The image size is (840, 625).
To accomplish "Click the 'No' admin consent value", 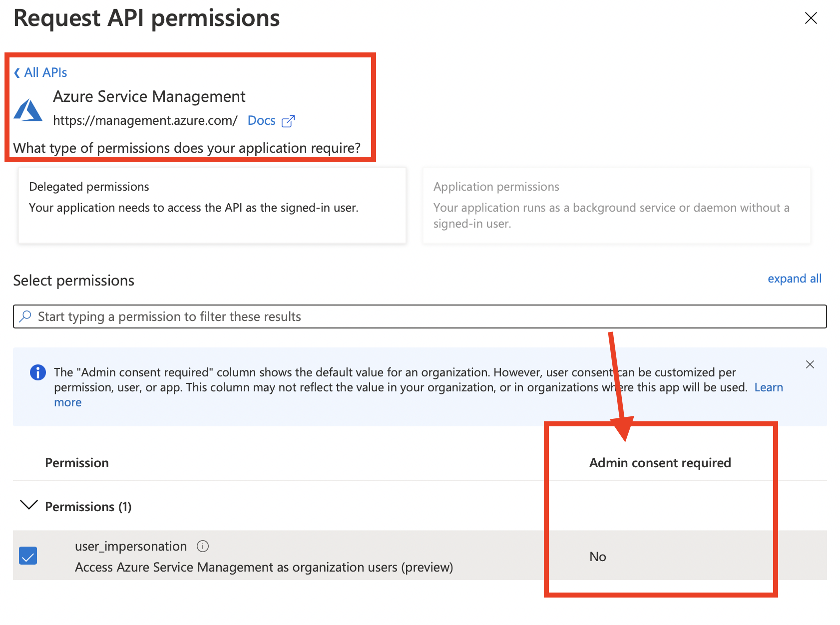I will click(x=597, y=557).
